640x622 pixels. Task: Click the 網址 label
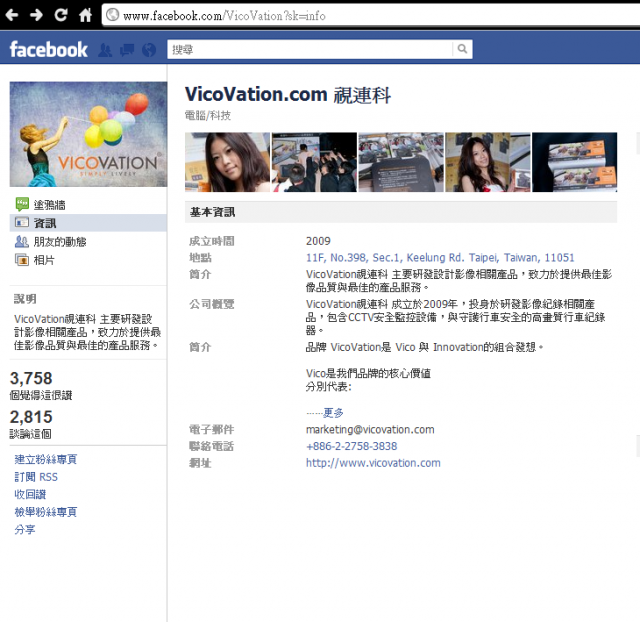(200, 463)
